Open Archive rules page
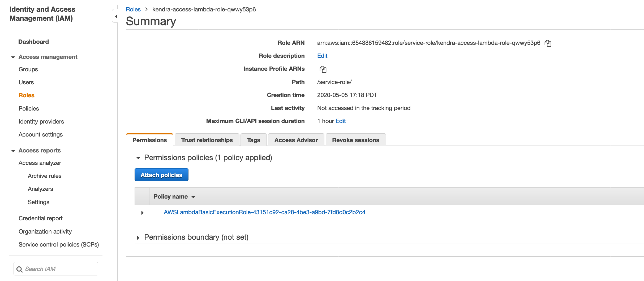 pos(45,176)
